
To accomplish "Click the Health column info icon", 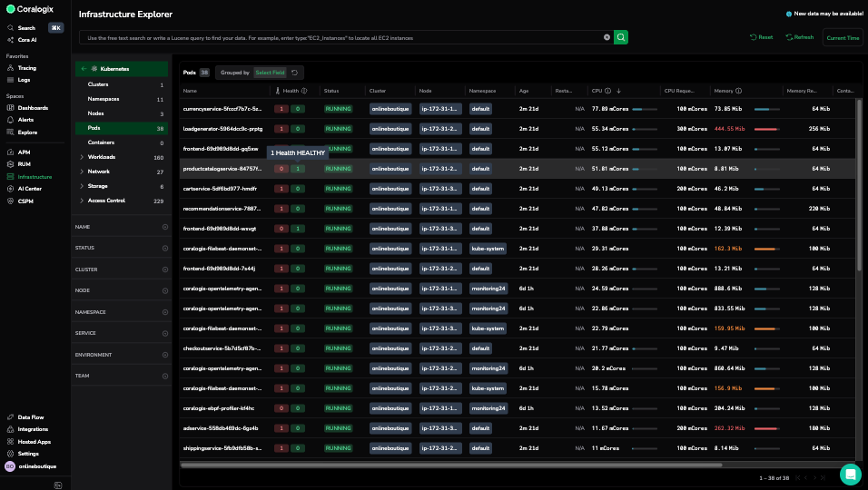I will coord(304,91).
